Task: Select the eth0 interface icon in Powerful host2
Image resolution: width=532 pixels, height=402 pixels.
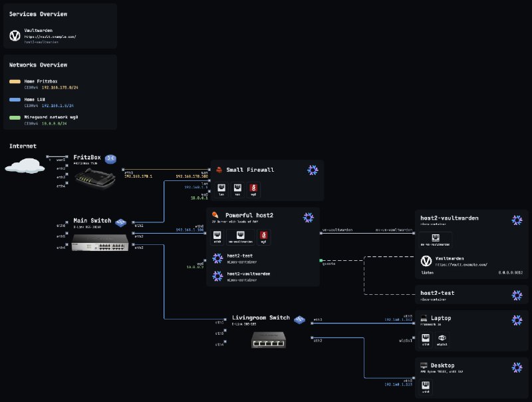Action: [x=217, y=237]
